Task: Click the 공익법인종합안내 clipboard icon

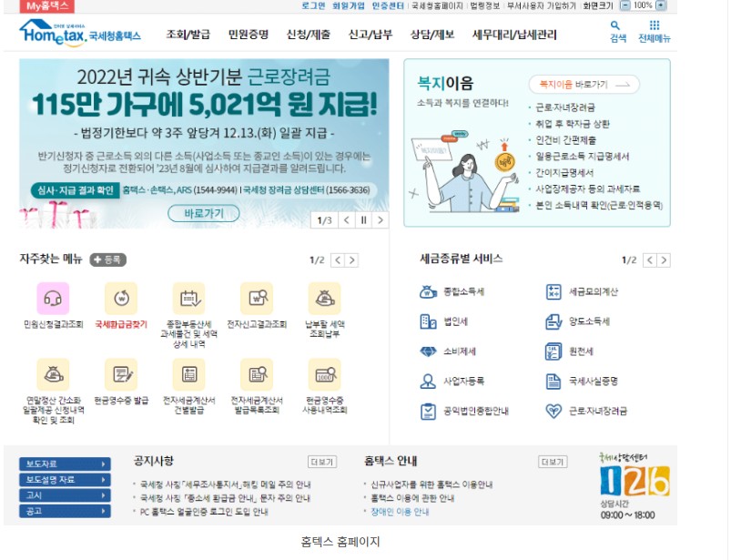Action: tap(428, 412)
